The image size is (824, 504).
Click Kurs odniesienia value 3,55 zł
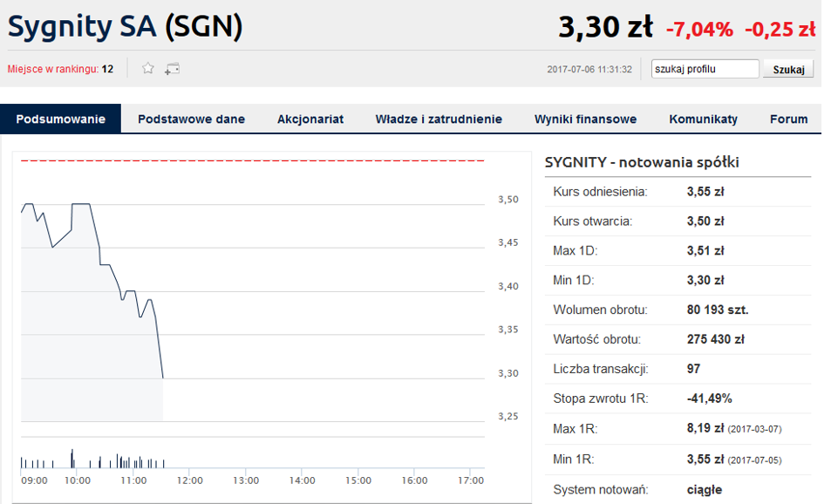coord(705,192)
